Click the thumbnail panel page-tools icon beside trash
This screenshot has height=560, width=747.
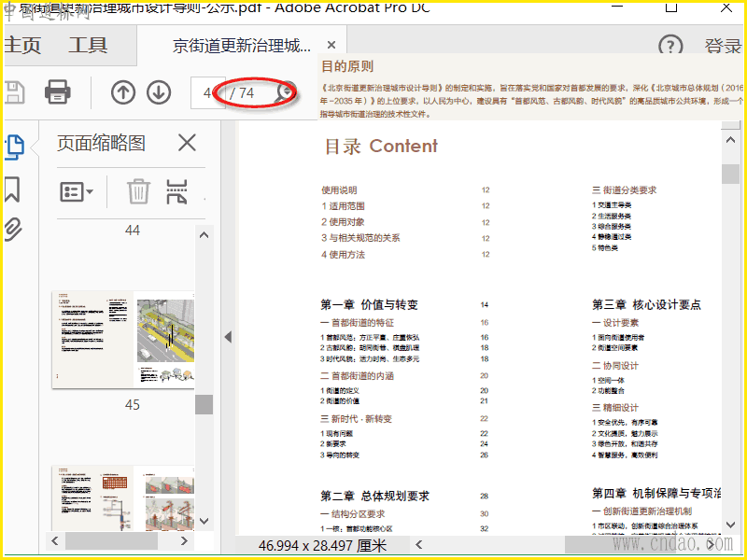point(176,191)
